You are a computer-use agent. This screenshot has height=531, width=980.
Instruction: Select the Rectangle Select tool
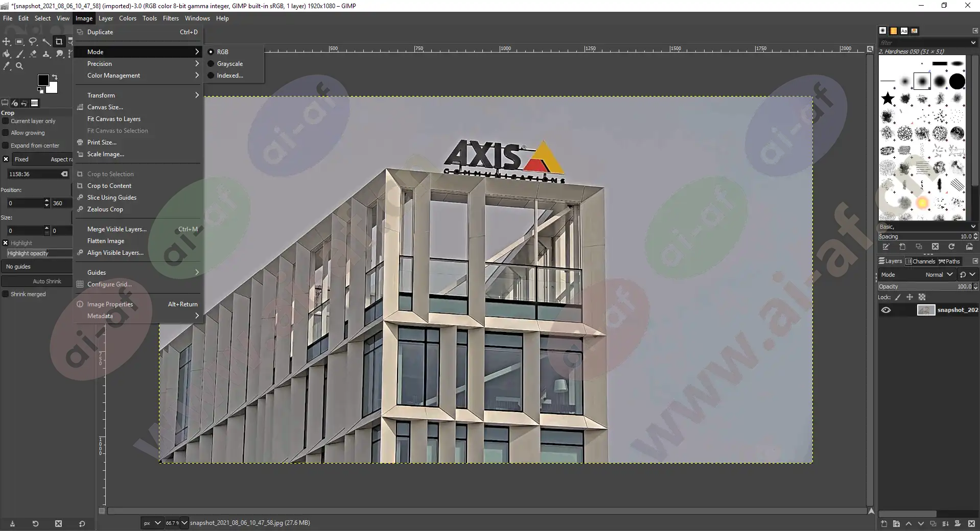point(19,42)
